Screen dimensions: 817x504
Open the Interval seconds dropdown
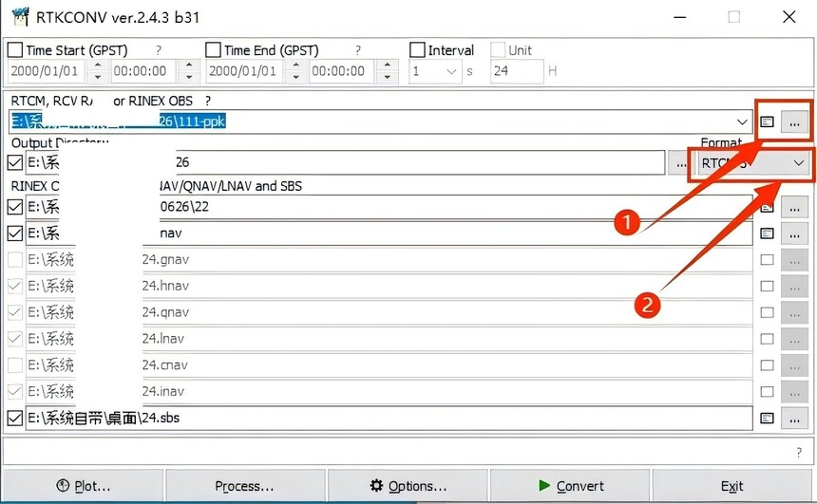451,71
